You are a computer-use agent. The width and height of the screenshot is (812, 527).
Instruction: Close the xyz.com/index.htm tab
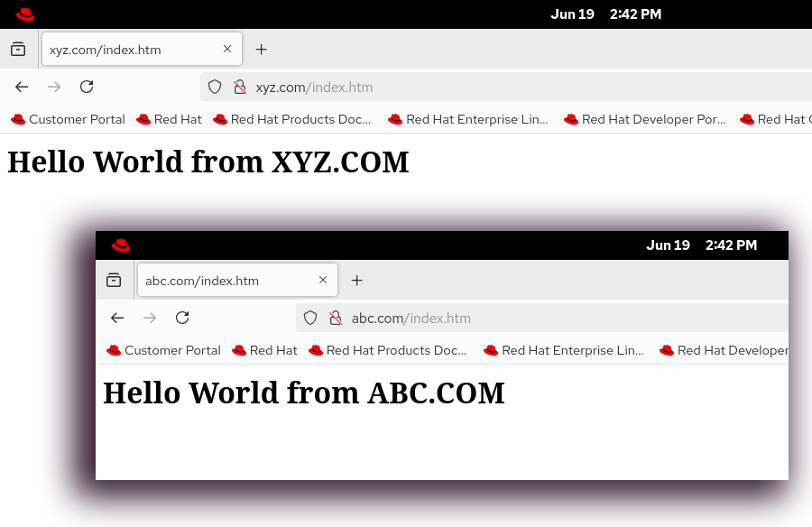[x=226, y=49]
